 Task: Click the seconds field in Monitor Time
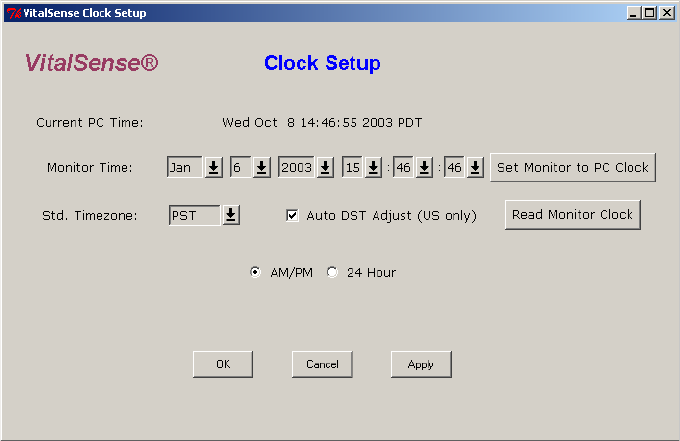pyautogui.click(x=454, y=167)
